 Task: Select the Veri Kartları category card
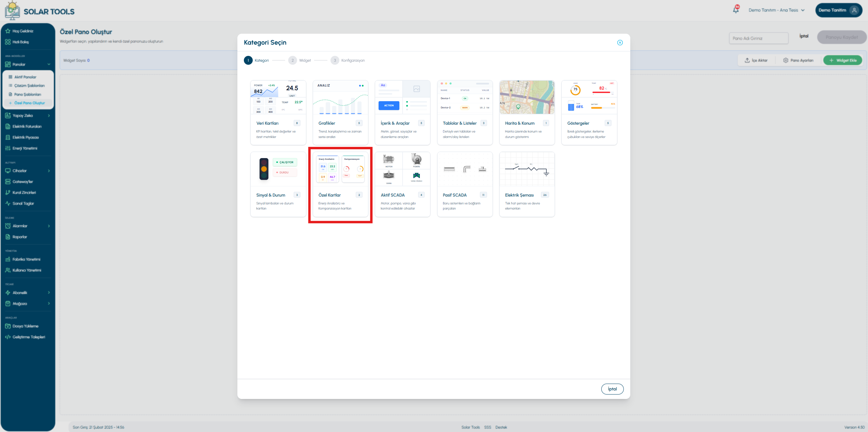(278, 112)
